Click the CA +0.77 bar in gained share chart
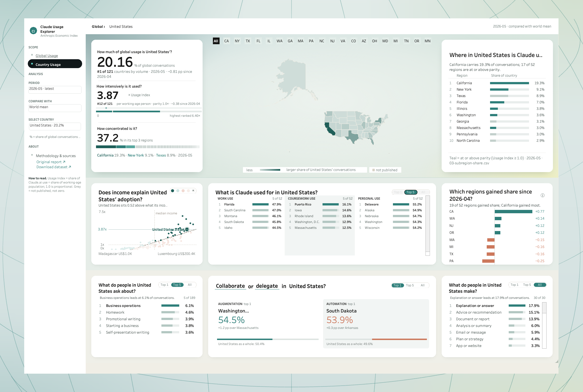Screen dimensions: 583x392 (x=513, y=212)
